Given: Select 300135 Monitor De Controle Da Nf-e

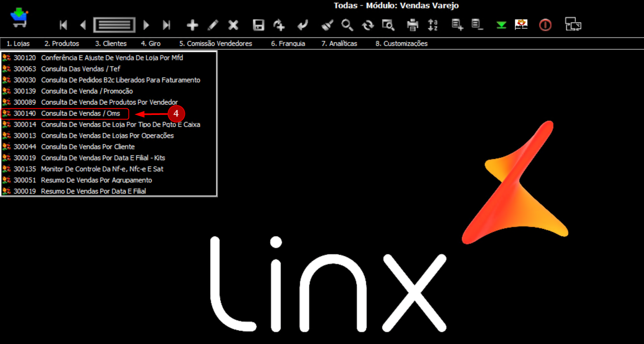Looking at the screenshot, I should point(109,169).
